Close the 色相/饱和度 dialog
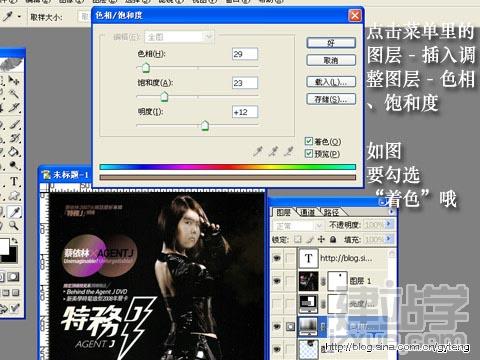Viewport: 480px width, 360px height. click(x=354, y=16)
